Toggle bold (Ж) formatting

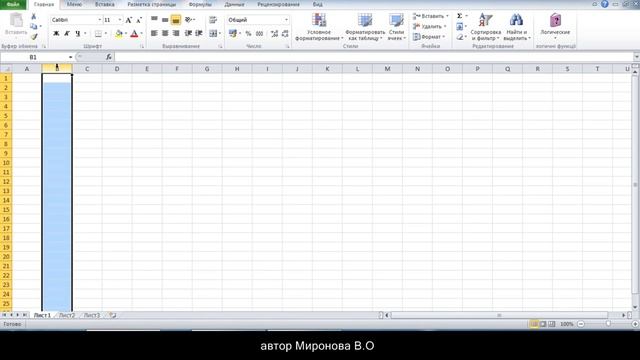[x=56, y=33]
